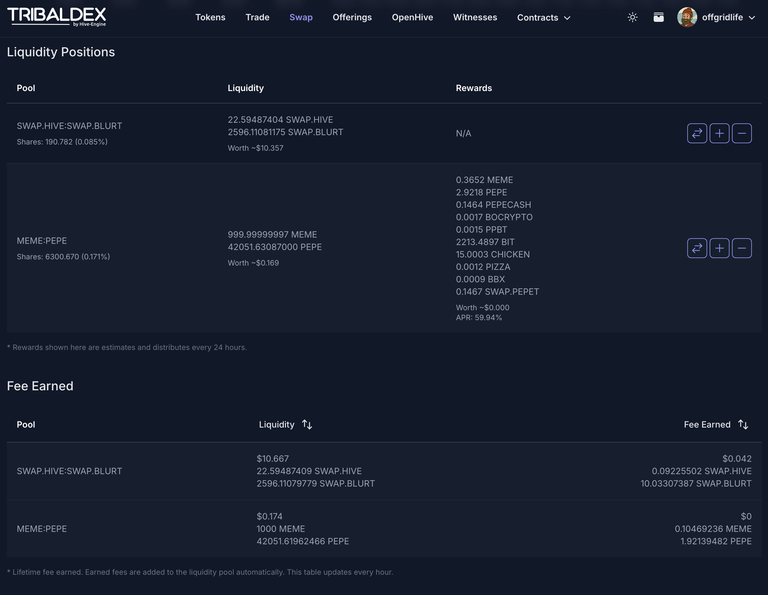Click 2213.4897 BIT reward entry
768x595 pixels.
pyautogui.click(x=485, y=242)
